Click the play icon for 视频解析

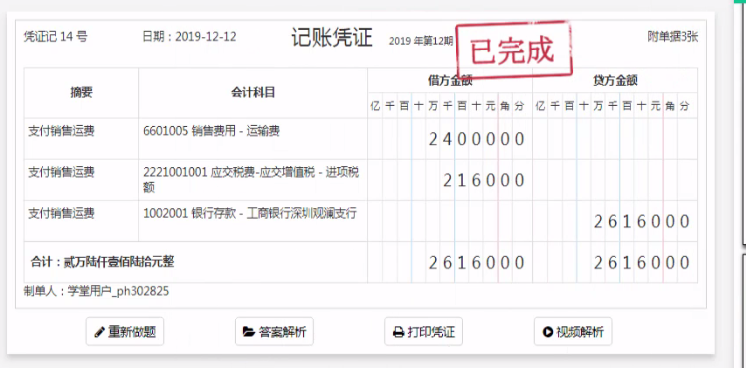pos(548,332)
